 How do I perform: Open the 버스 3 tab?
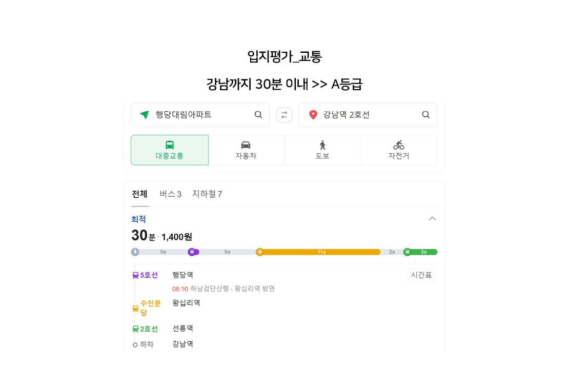click(171, 194)
